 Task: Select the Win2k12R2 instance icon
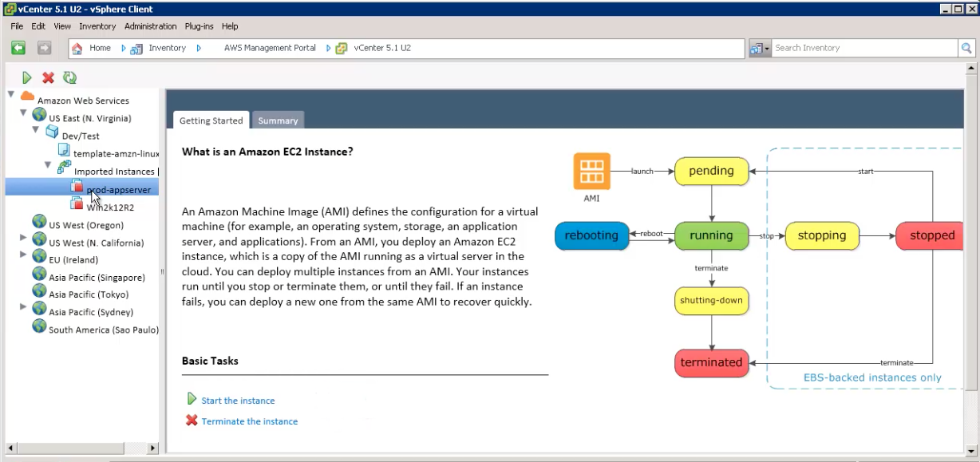(77, 203)
